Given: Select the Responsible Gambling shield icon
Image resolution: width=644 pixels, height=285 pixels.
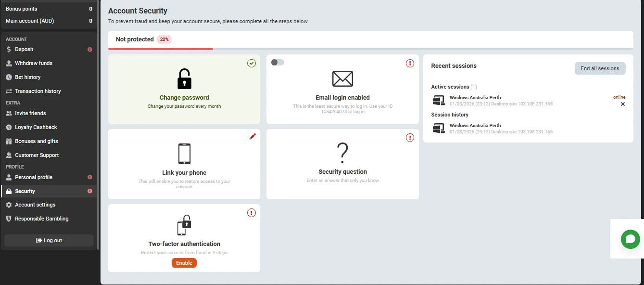Looking at the screenshot, I should (x=8, y=218).
